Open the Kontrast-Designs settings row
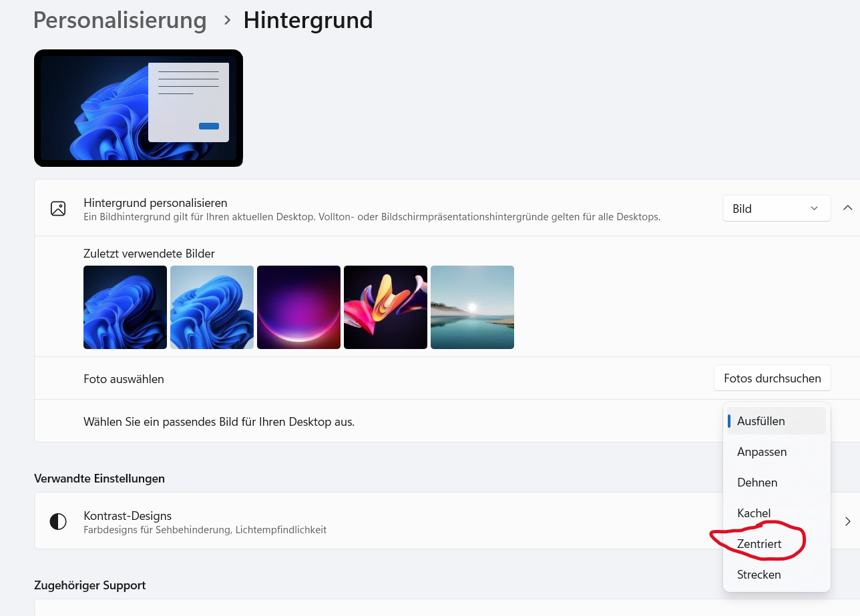 click(447, 521)
